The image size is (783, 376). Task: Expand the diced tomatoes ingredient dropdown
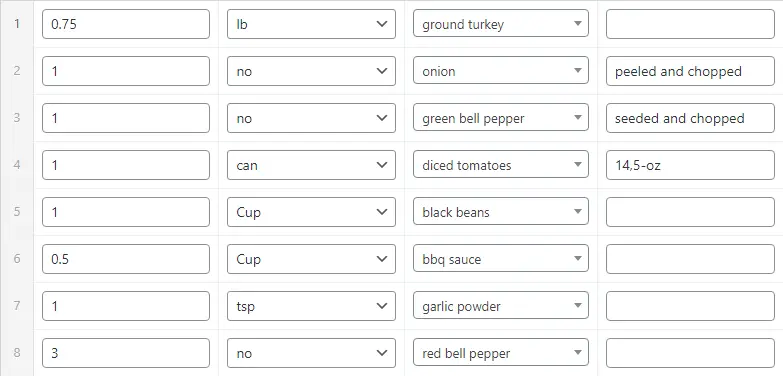click(x=500, y=165)
